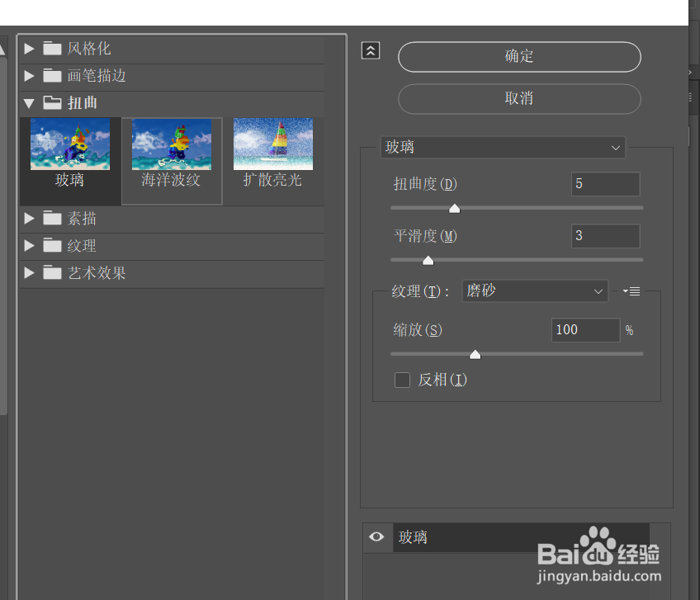
Task: Click the 缩放 value field showing 100
Action: pyautogui.click(x=585, y=329)
